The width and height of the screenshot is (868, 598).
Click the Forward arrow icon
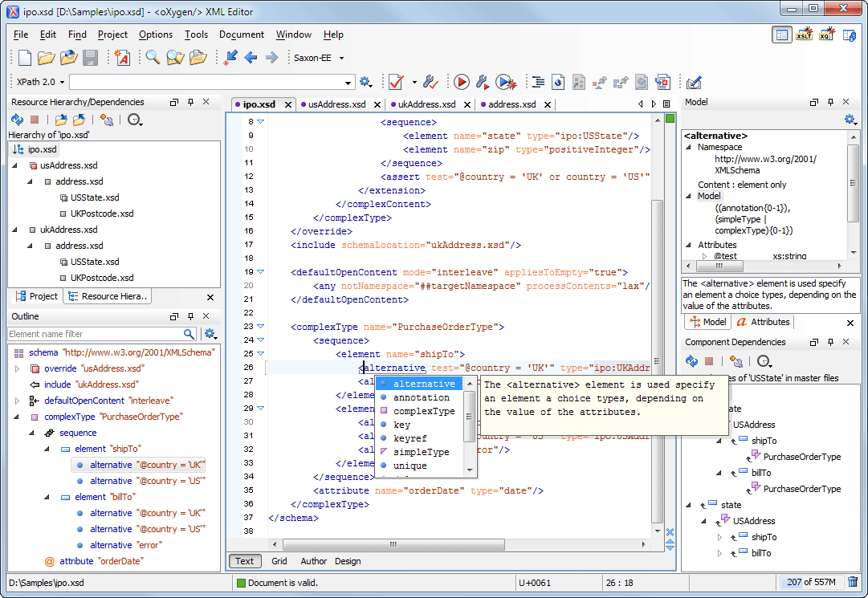point(272,58)
